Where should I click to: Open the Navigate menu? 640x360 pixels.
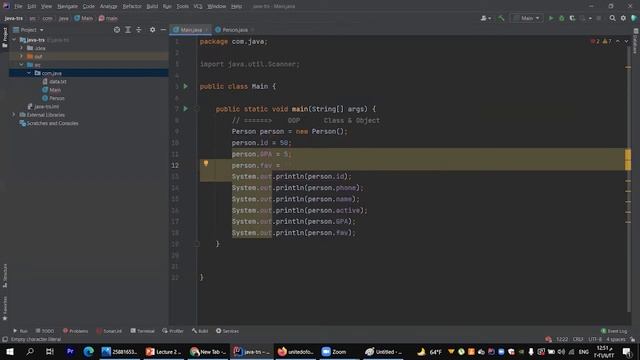click(x=67, y=6)
